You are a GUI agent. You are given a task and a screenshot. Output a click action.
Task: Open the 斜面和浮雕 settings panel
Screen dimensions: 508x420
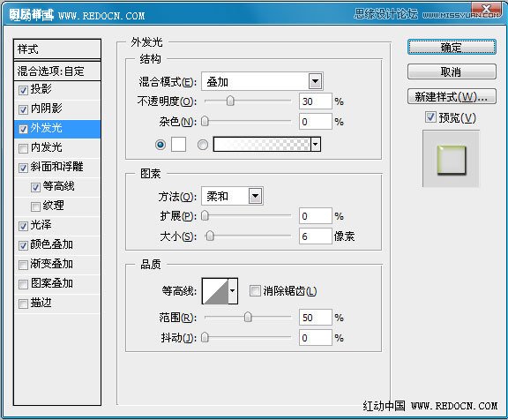[57, 167]
